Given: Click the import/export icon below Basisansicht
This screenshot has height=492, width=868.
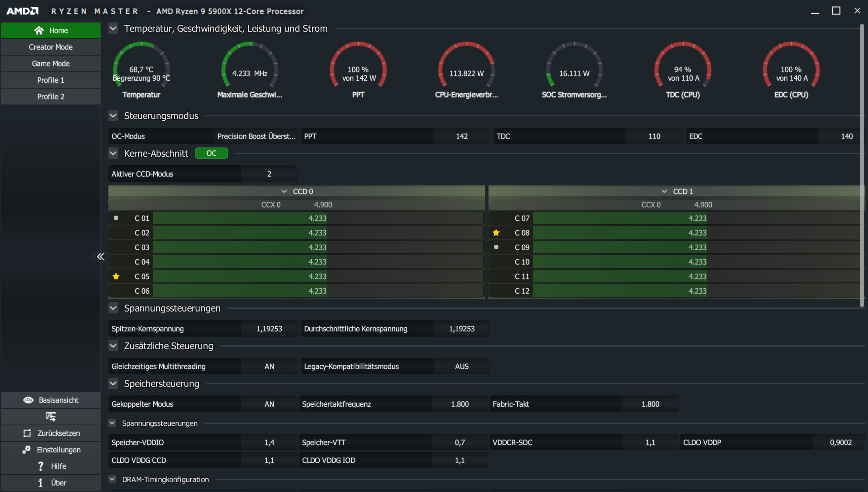Looking at the screenshot, I should tap(51, 417).
